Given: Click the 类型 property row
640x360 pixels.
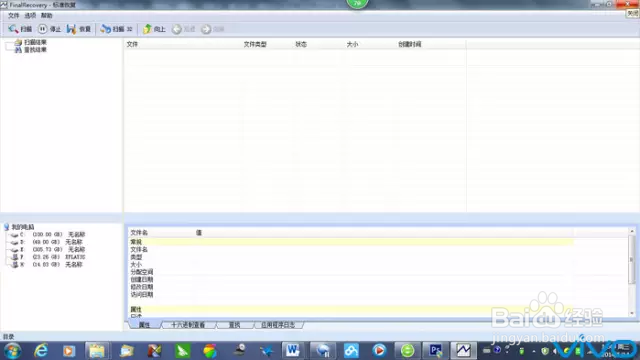Looking at the screenshot, I should tap(136, 257).
